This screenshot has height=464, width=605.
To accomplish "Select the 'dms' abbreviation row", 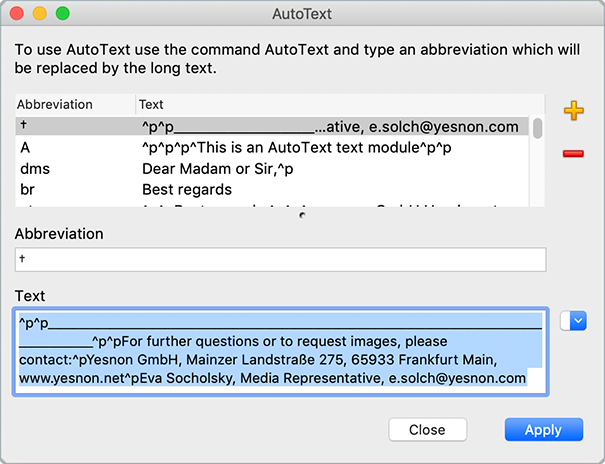I will point(272,169).
